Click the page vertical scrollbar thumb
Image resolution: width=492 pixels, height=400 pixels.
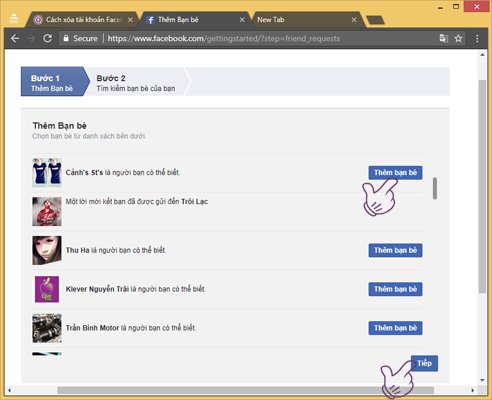click(x=482, y=187)
